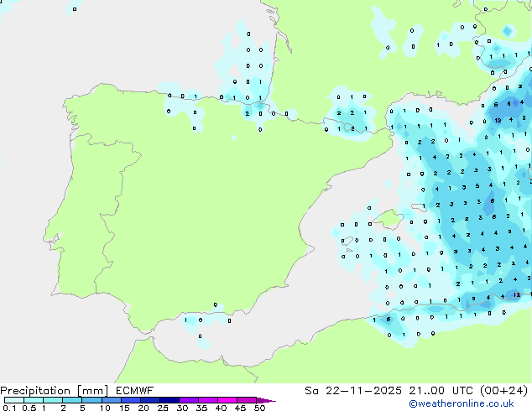Screen dimensions: 532x411
Task: Click the legend label "50"
Action: [x=260, y=408]
